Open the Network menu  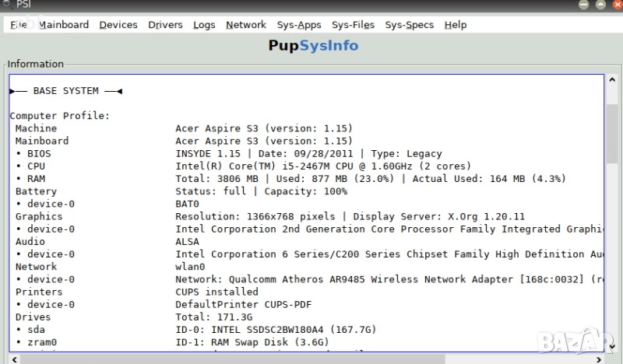[246, 25]
